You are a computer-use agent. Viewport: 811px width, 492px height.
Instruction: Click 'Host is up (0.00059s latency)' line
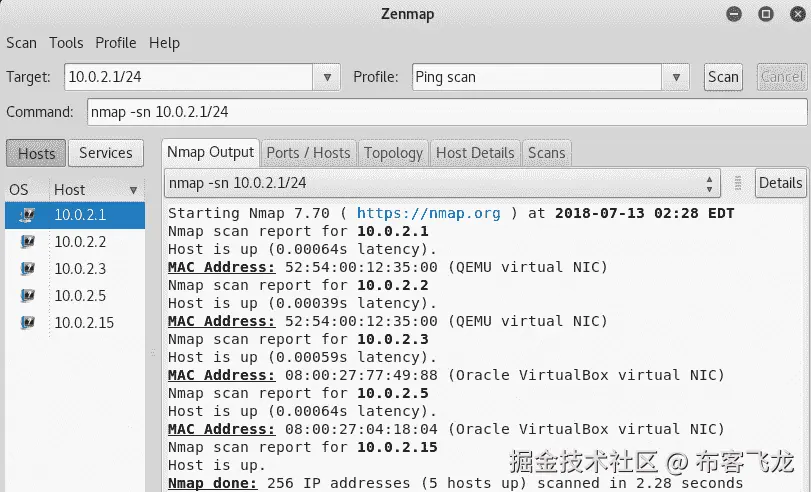(x=303, y=357)
